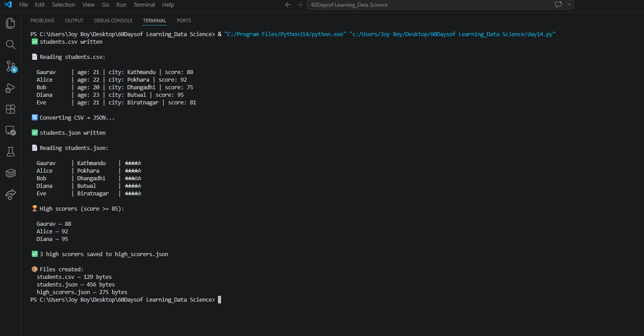
Task: Open the Live Share arrow icon view
Action: [x=10, y=194]
